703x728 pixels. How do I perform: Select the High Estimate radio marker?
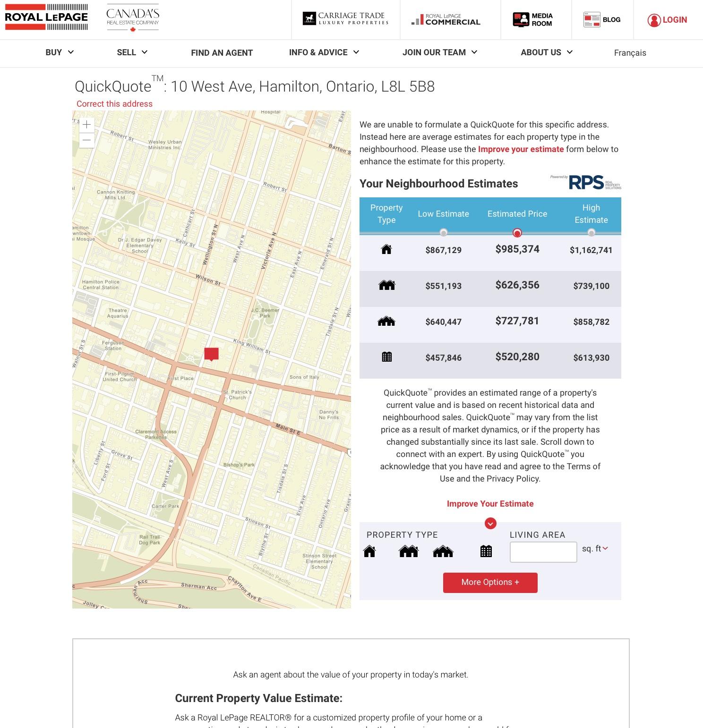click(x=591, y=232)
